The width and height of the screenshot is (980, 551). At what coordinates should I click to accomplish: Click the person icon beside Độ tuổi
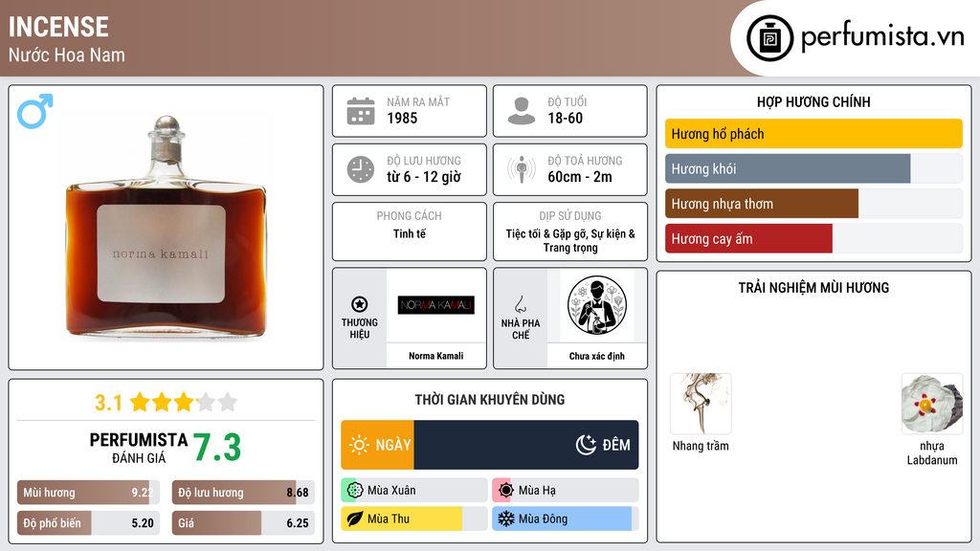pyautogui.click(x=522, y=111)
